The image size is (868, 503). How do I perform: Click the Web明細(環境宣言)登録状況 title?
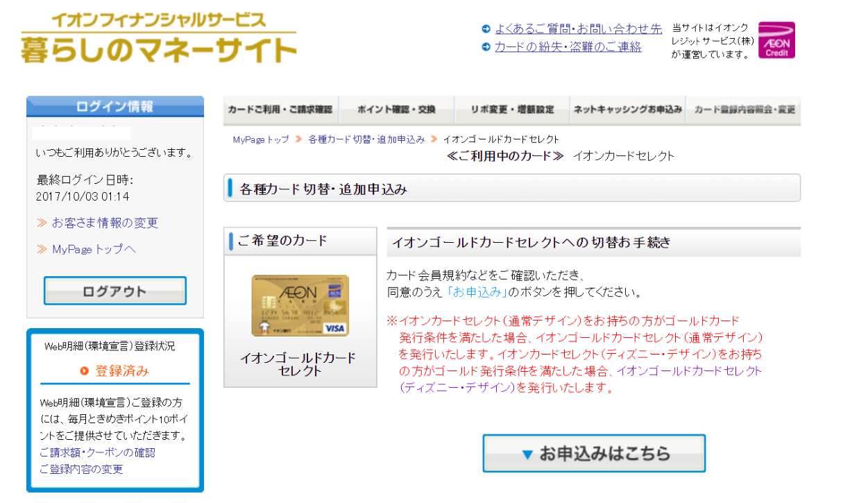tap(110, 346)
